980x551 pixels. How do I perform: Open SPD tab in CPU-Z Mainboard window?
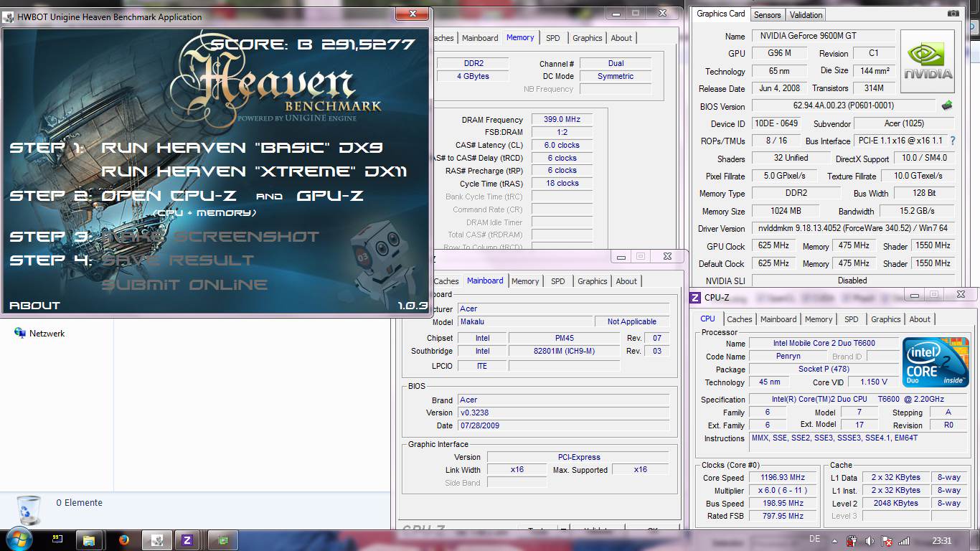click(557, 281)
